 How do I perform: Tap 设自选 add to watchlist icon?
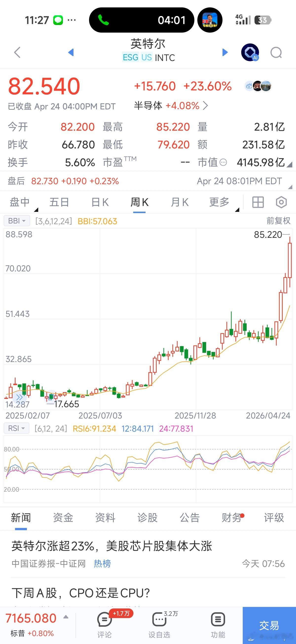159,620
